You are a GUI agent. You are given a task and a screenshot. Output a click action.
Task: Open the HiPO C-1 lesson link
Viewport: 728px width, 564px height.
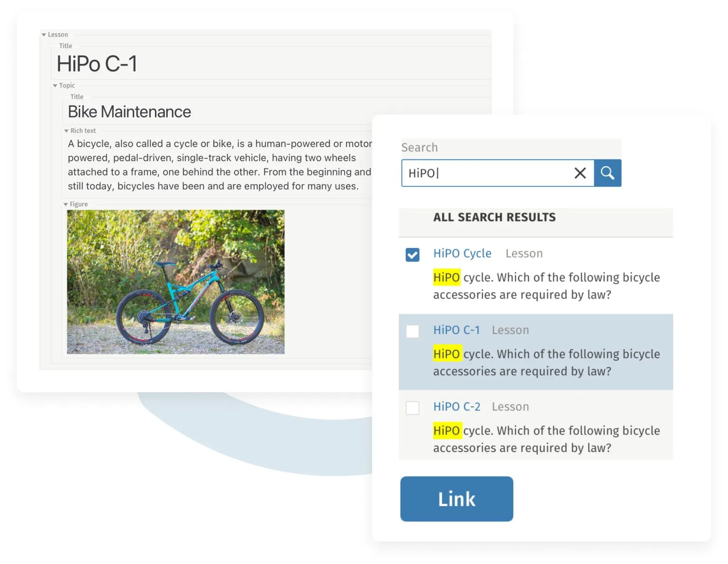(456, 330)
